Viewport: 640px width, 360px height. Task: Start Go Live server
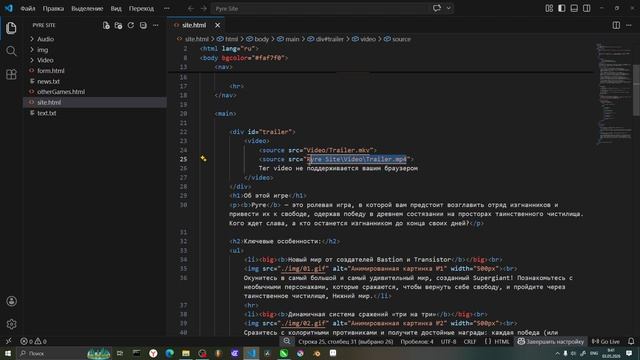click(x=606, y=341)
